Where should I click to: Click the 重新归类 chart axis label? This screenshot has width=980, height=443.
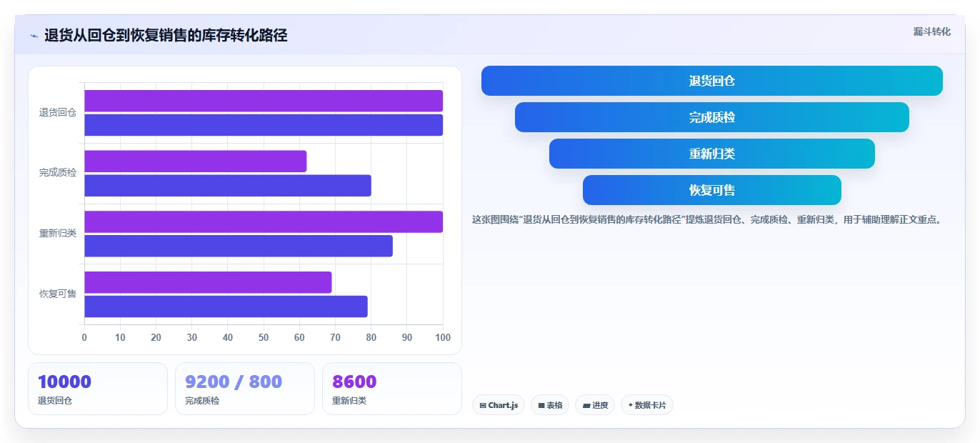click(x=58, y=234)
